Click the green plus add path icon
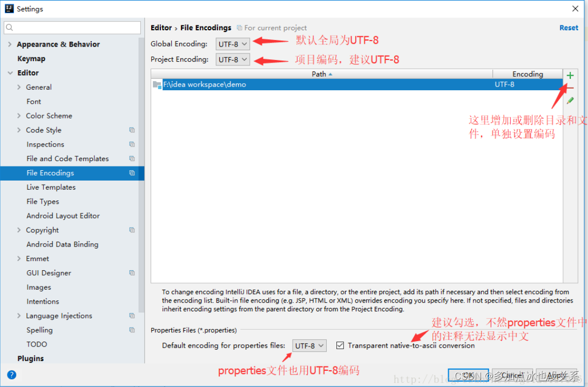The height and width of the screenshot is (387, 588). pos(570,76)
